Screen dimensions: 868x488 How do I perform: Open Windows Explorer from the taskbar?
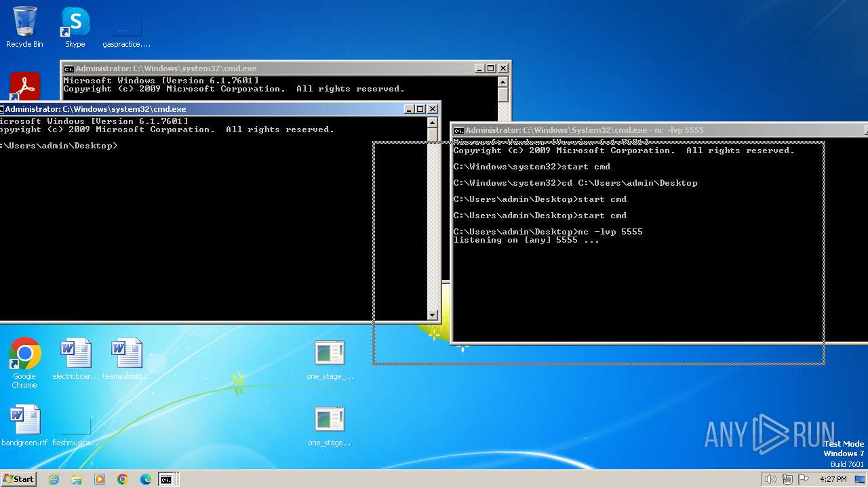click(77, 479)
